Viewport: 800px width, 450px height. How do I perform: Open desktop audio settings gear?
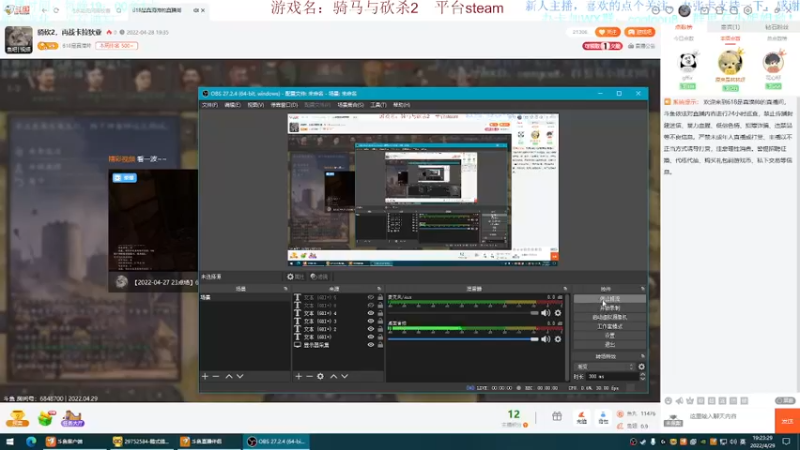tap(558, 339)
